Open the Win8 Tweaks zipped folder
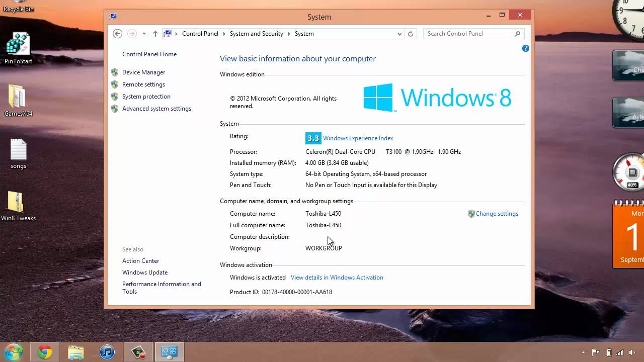The height and width of the screenshot is (362, 644). point(18,206)
